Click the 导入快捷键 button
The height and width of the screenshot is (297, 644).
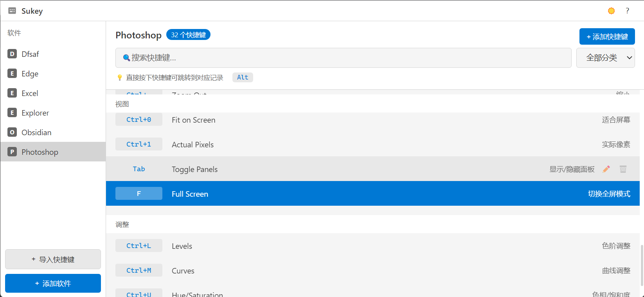click(53, 259)
